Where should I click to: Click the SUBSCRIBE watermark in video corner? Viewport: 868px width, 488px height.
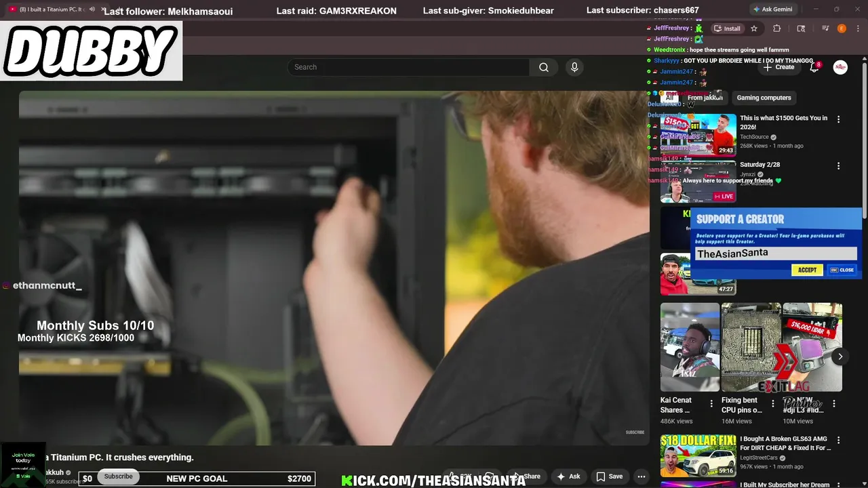click(635, 432)
